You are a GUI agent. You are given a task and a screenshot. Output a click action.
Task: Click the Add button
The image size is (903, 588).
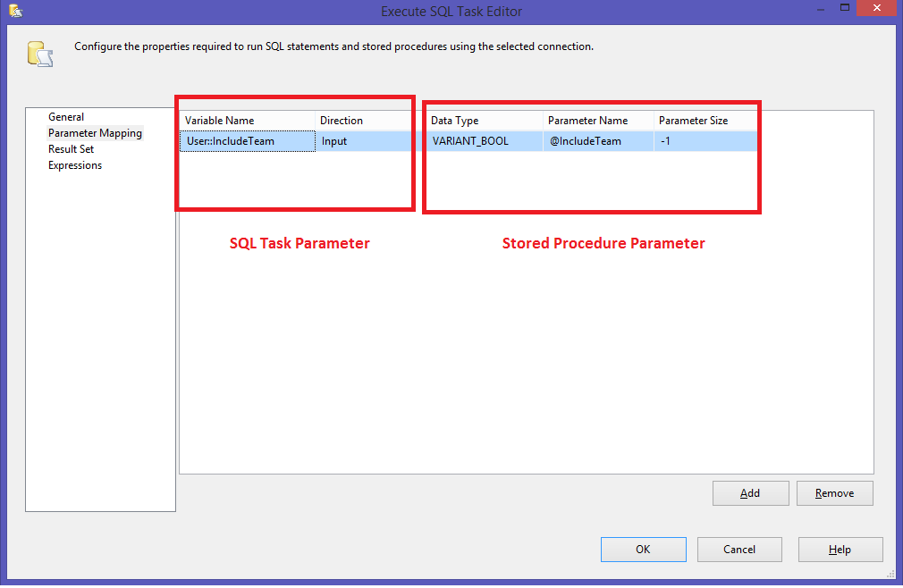click(750, 492)
